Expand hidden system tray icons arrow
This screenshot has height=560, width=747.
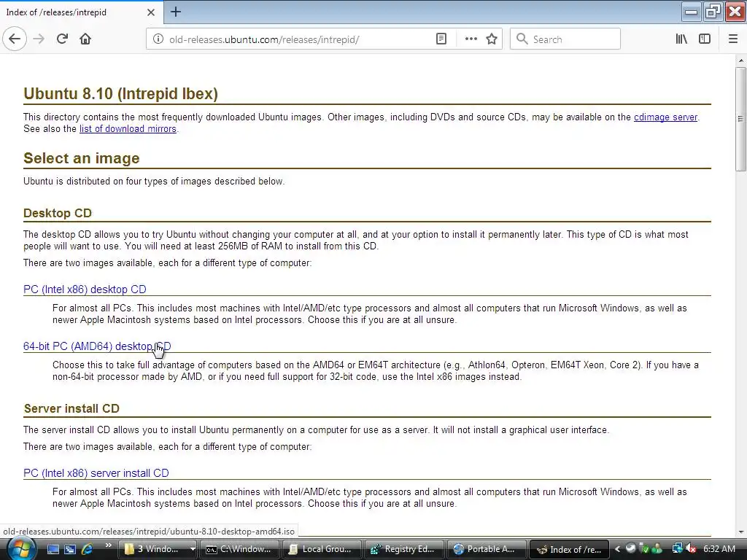[617, 549]
